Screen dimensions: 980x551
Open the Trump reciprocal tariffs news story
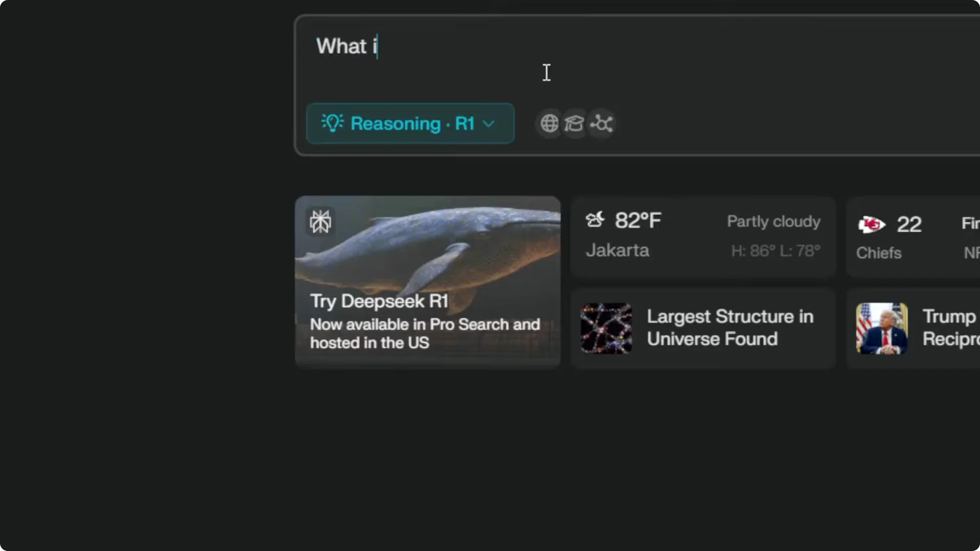coord(947,328)
